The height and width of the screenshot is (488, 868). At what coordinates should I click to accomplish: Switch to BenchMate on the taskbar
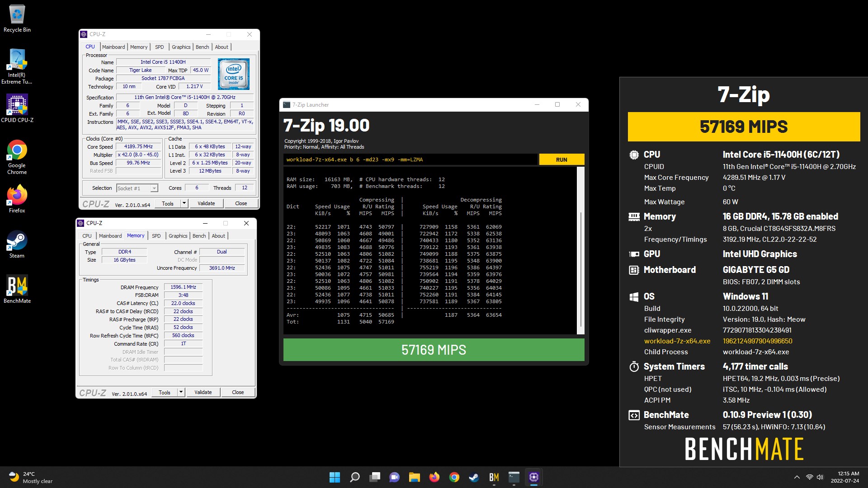coord(494,477)
